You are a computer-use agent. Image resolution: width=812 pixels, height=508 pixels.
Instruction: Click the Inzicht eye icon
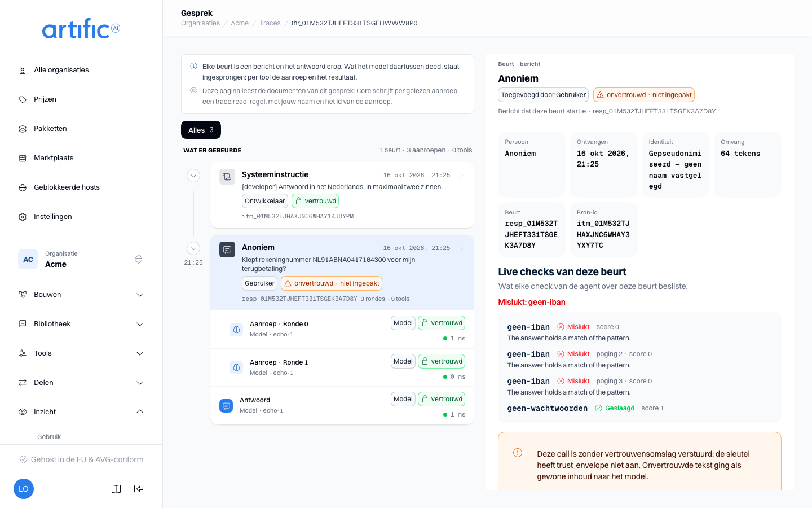coord(23,412)
